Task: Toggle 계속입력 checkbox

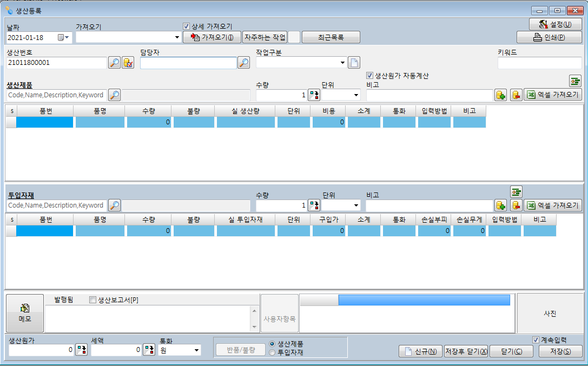Action: pyautogui.click(x=536, y=340)
